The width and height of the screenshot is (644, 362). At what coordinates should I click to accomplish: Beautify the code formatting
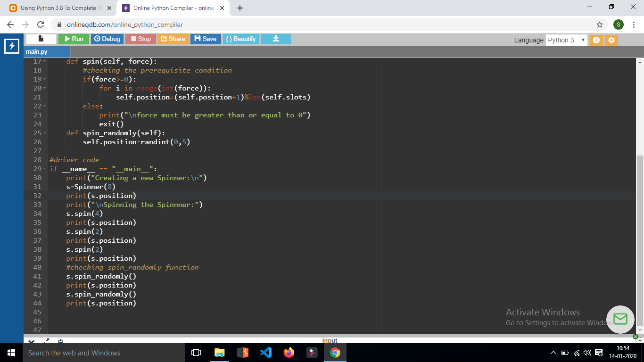[x=240, y=39]
